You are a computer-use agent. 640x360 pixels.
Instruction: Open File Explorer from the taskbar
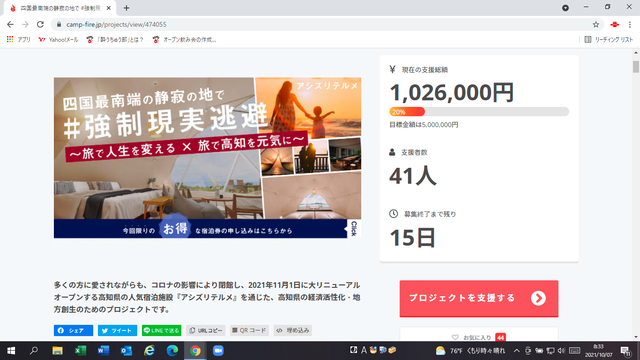(x=57, y=351)
